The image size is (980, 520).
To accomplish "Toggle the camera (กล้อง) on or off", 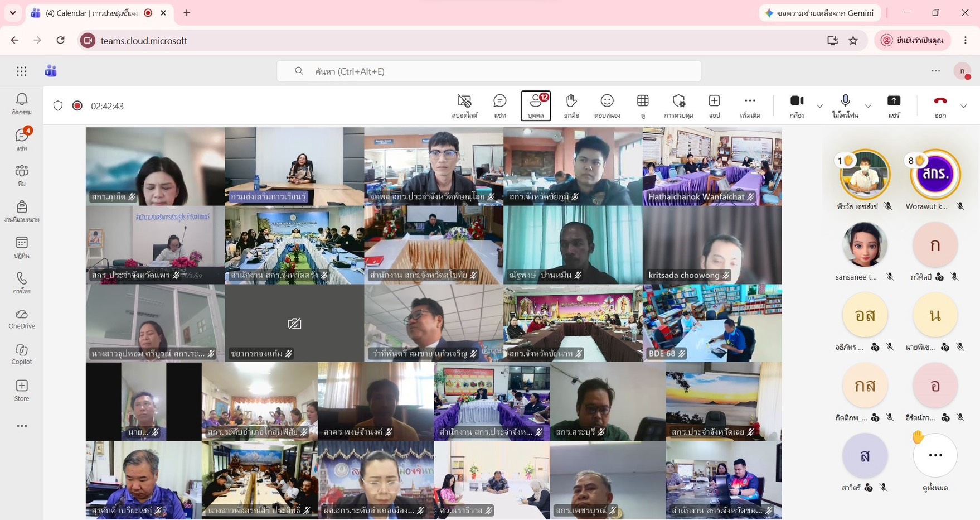I will tap(797, 106).
